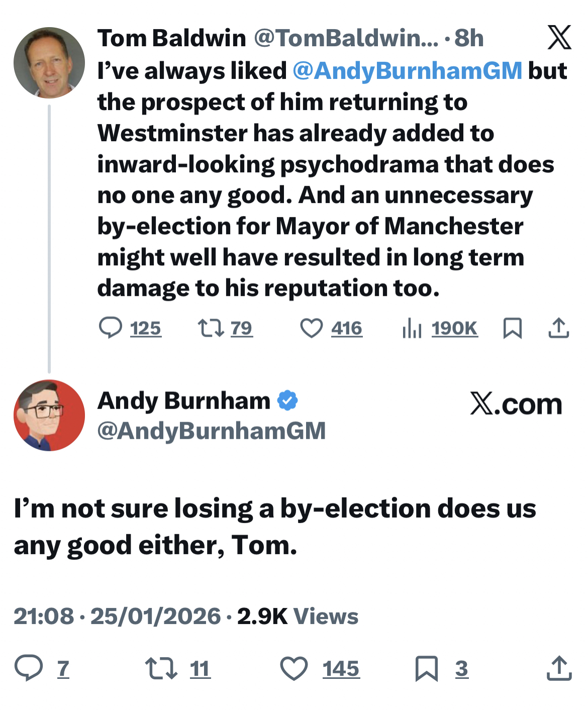Reply to Andy Burnham's post
Screen dimensions: 588x710
point(29,668)
